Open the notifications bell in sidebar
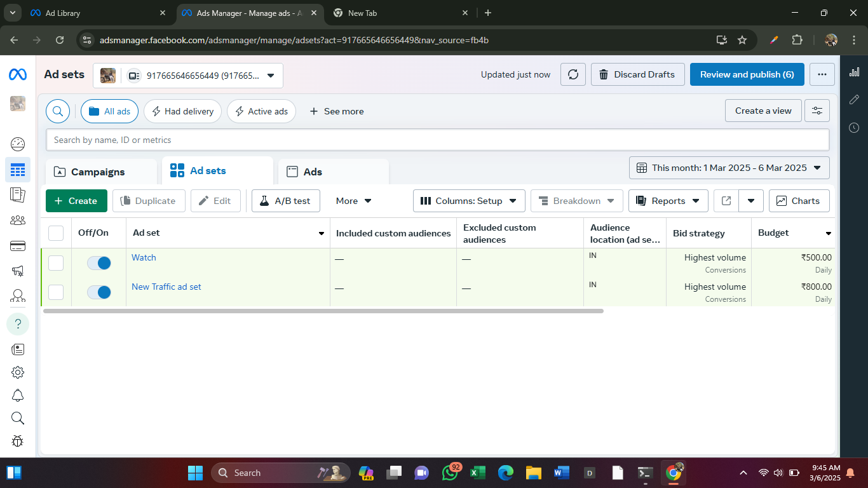The width and height of the screenshot is (868, 488). 18,395
